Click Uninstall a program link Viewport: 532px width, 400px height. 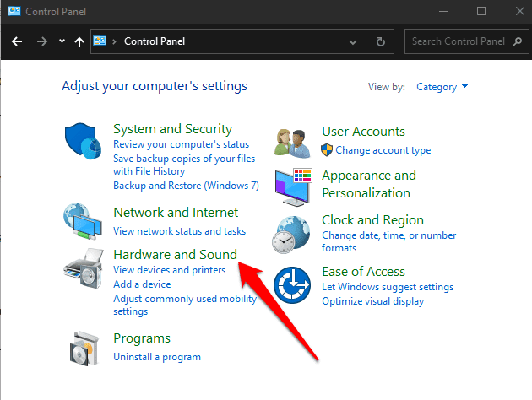(x=155, y=357)
